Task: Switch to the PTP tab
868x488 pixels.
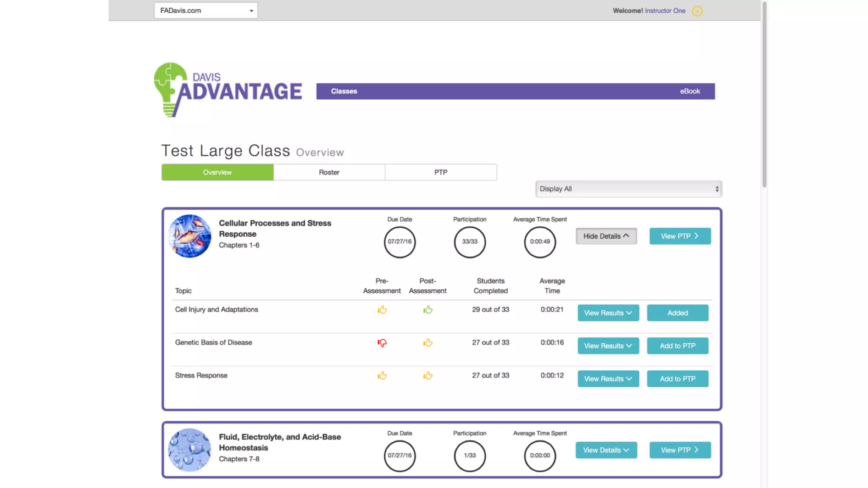Action: 441,172
